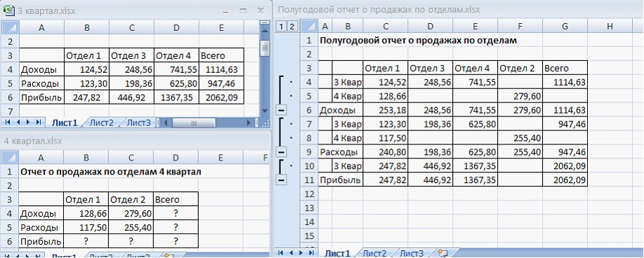
Task: Select cell 446,92 in 3 квартал.xlsx
Action: click(x=131, y=97)
